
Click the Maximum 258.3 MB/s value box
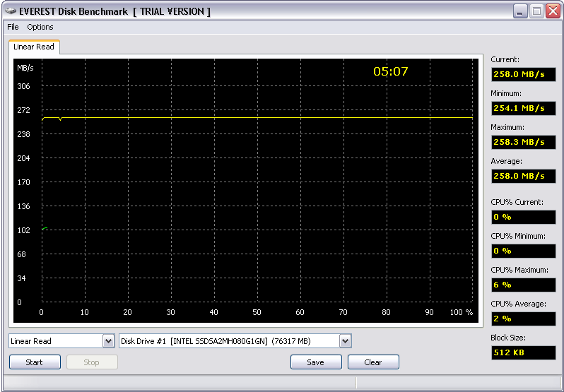point(523,142)
